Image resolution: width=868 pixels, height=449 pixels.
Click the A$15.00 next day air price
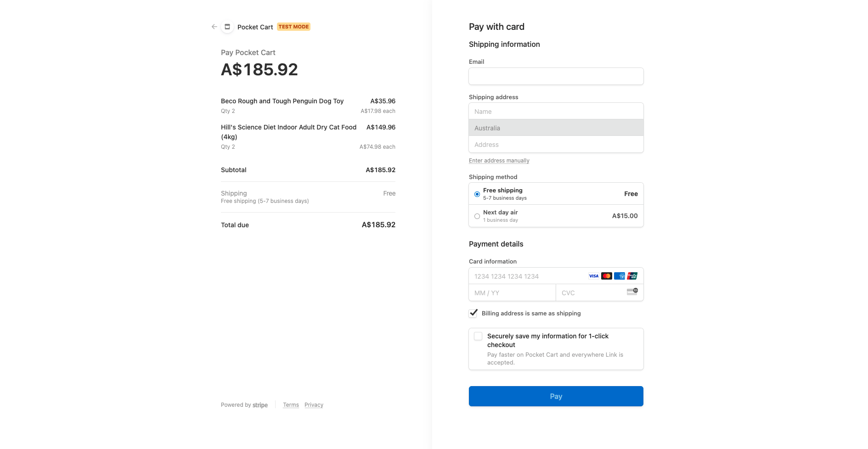[x=625, y=216]
